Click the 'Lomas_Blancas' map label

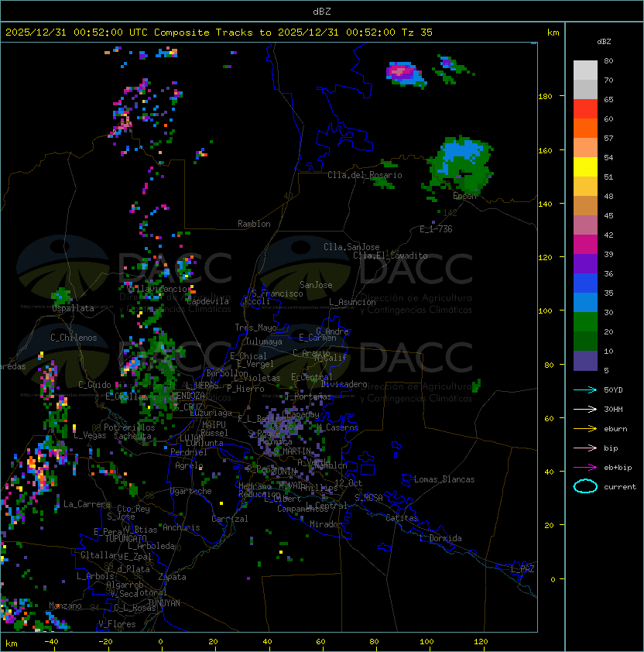[444, 479]
